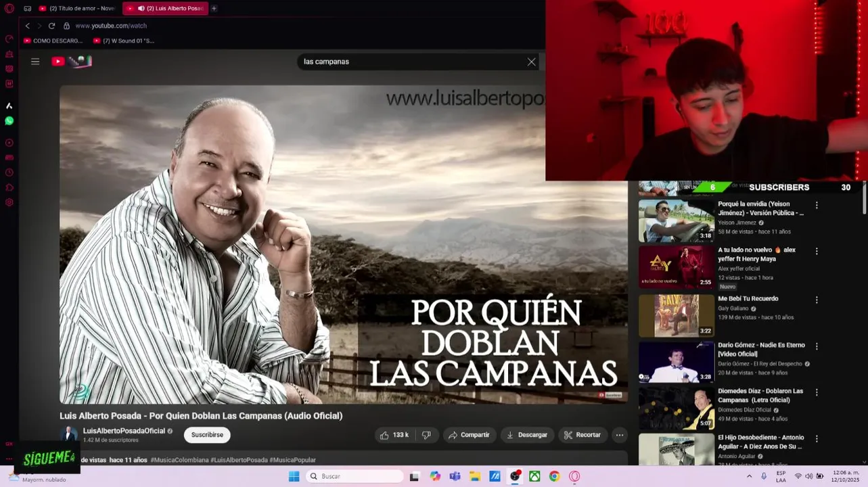The image size is (868, 487).
Task: Open '(7) W Sound 01' bookmark
Action: (x=124, y=41)
